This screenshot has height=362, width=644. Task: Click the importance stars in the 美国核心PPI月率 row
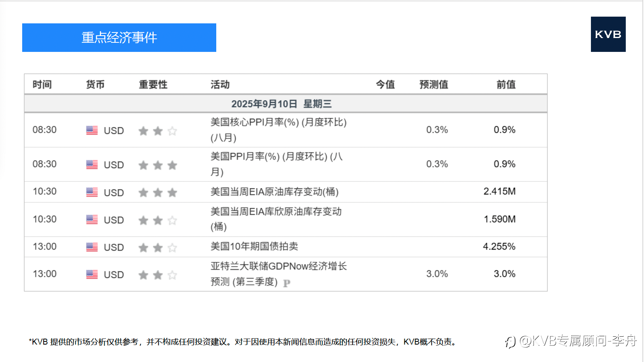[x=158, y=131]
